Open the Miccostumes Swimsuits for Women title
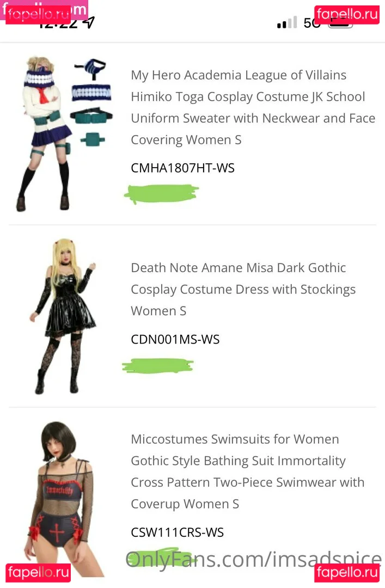This screenshot has width=385, height=588. pyautogui.click(x=248, y=471)
